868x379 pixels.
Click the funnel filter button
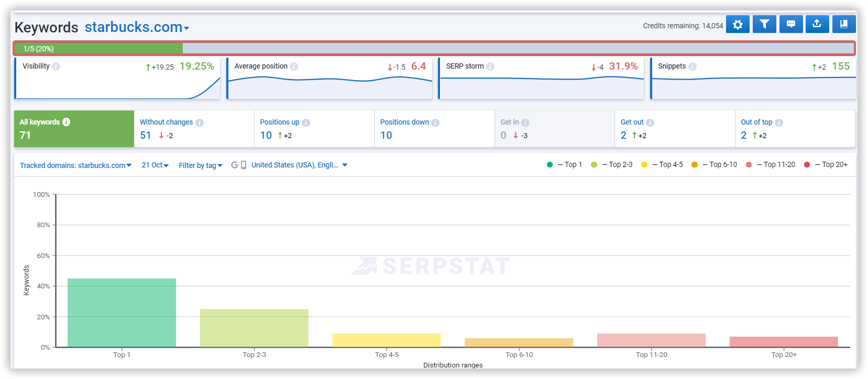coord(764,24)
